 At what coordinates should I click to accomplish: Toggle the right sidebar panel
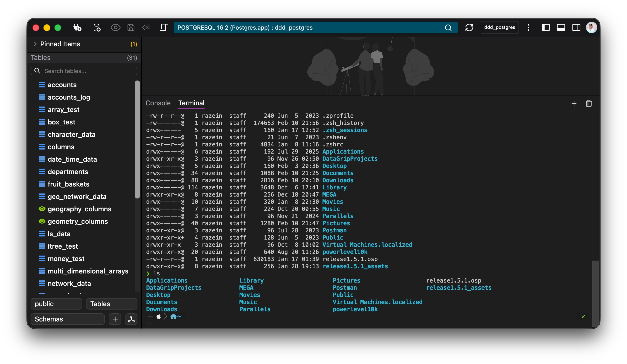[576, 28]
